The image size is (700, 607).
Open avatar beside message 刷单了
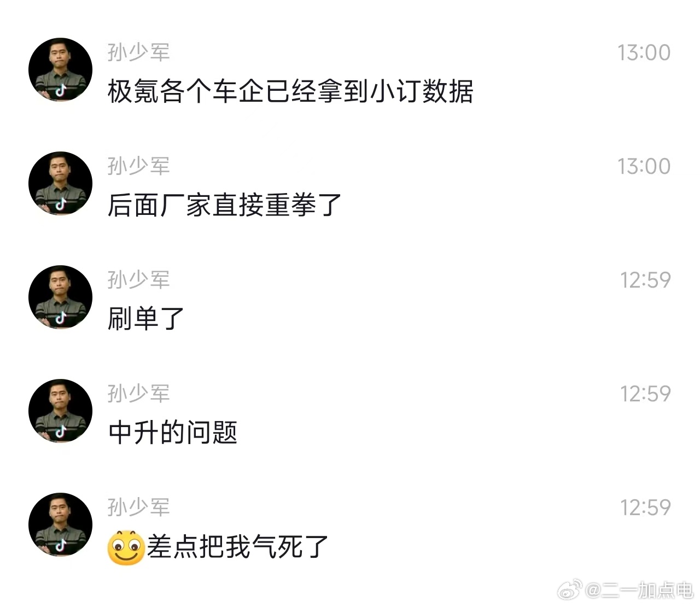(60, 297)
